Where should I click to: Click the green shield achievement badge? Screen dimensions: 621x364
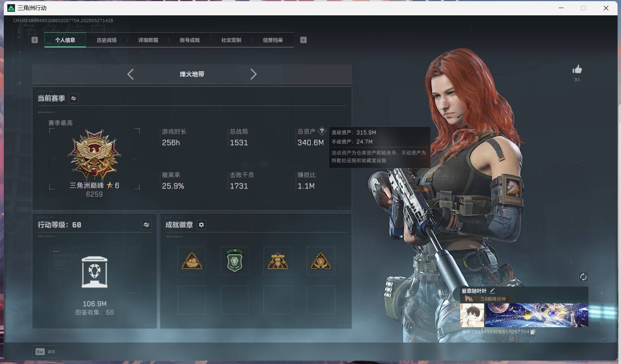pyautogui.click(x=235, y=261)
